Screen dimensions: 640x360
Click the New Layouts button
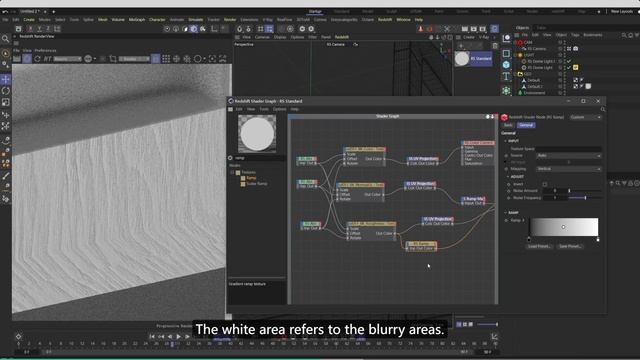point(622,11)
